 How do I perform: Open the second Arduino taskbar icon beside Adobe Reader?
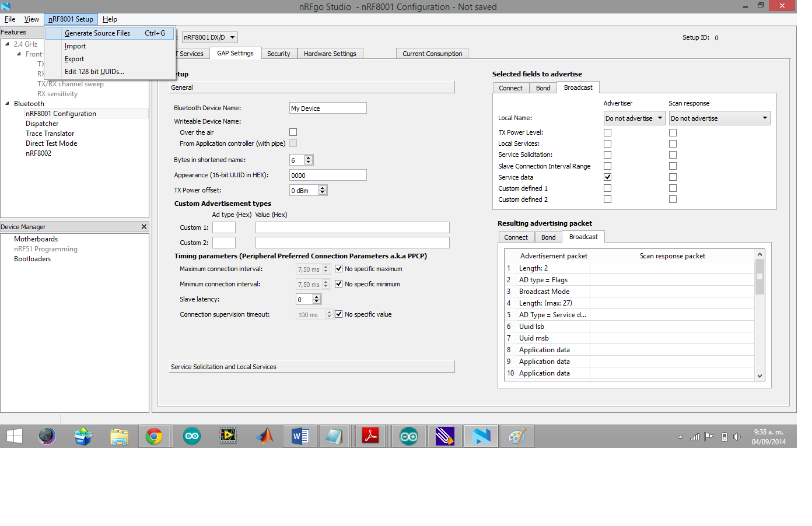coord(408,436)
